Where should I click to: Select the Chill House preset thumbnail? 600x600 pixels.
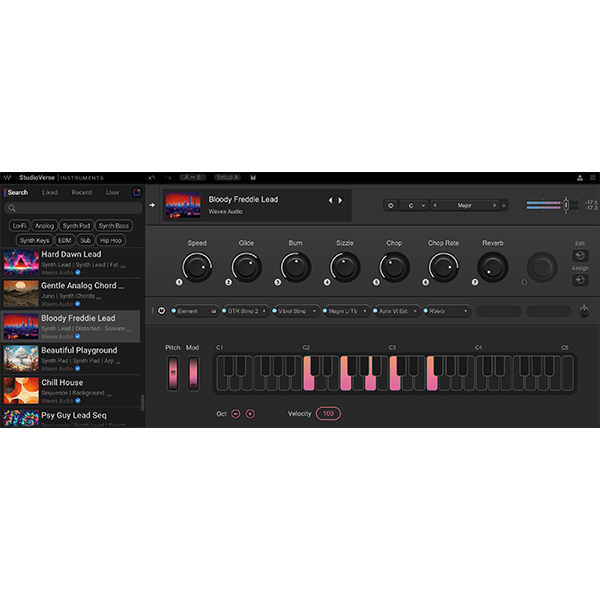pyautogui.click(x=21, y=391)
